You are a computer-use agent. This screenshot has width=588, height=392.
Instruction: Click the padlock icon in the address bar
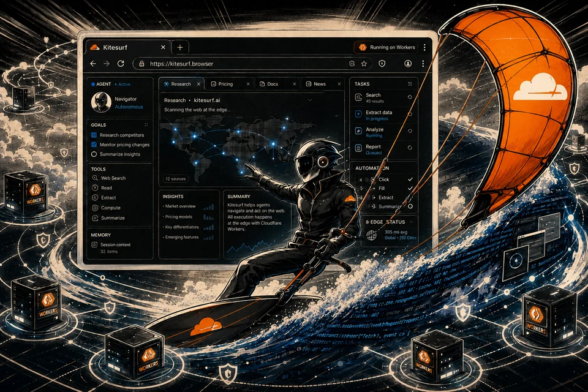point(141,64)
